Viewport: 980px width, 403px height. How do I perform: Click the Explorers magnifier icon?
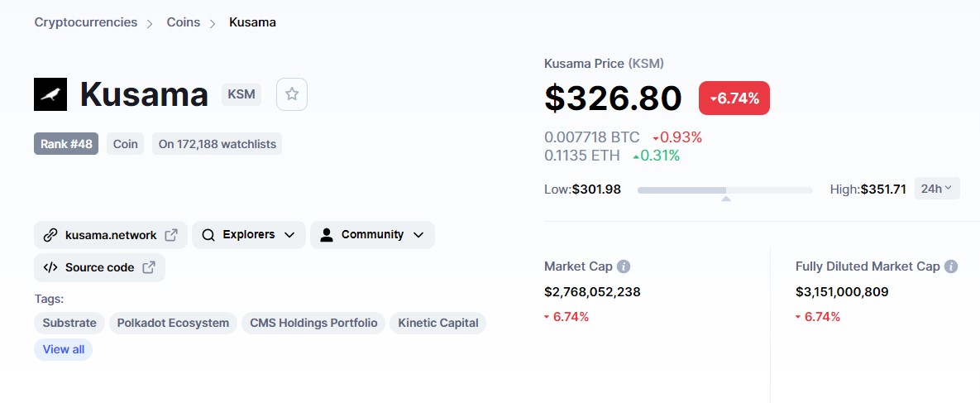point(208,235)
